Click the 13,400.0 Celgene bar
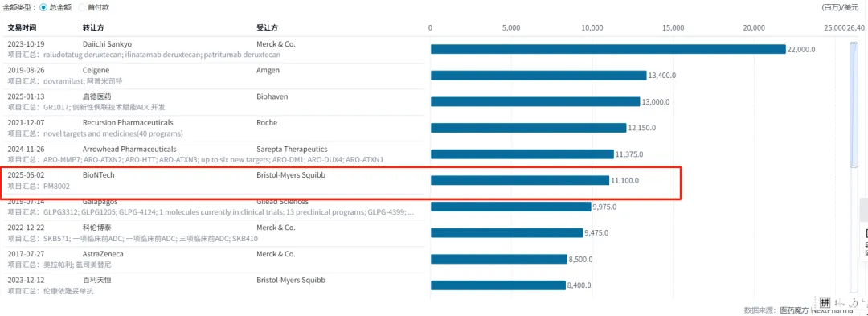Viewport: 868px width, 316px height. 538,76
